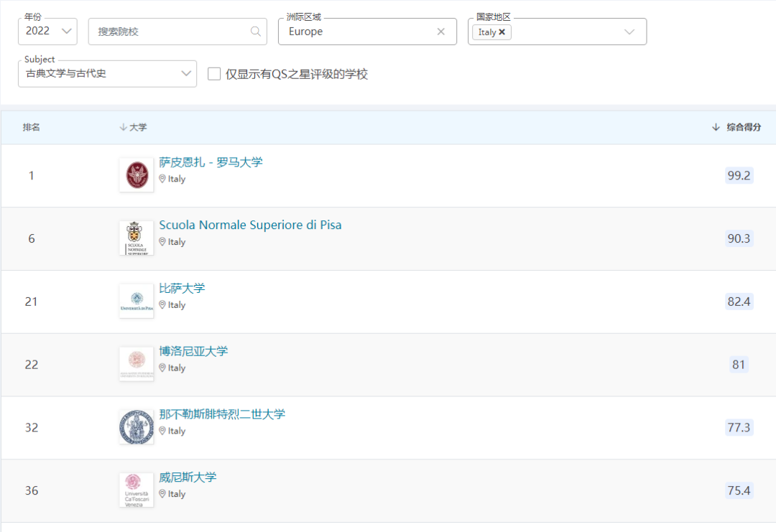The width and height of the screenshot is (776, 532).
Task: Click the University of Bologna logo
Action: (137, 364)
